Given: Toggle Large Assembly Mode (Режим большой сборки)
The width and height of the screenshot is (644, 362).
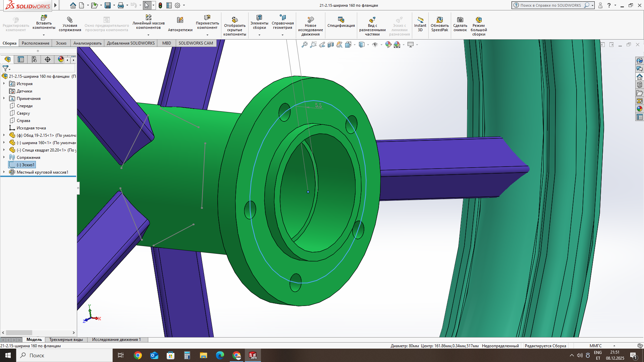Looking at the screenshot, I should tap(479, 20).
